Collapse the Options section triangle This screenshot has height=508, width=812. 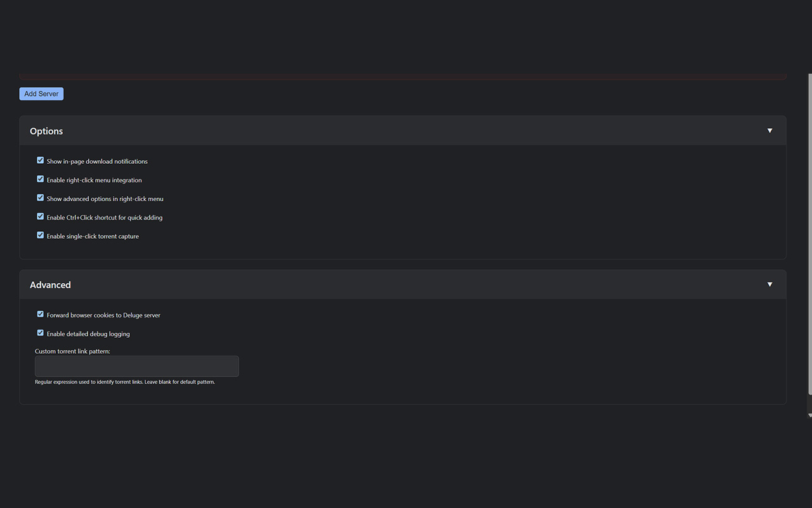click(x=769, y=131)
